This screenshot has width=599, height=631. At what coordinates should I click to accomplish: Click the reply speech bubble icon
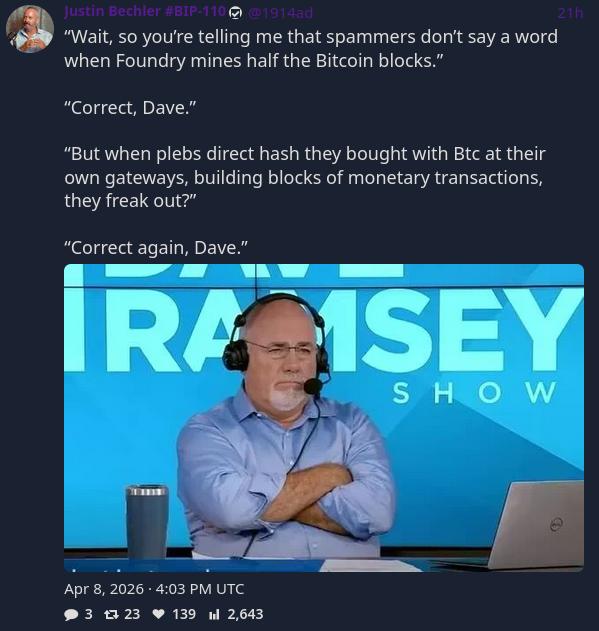click(x=71, y=615)
